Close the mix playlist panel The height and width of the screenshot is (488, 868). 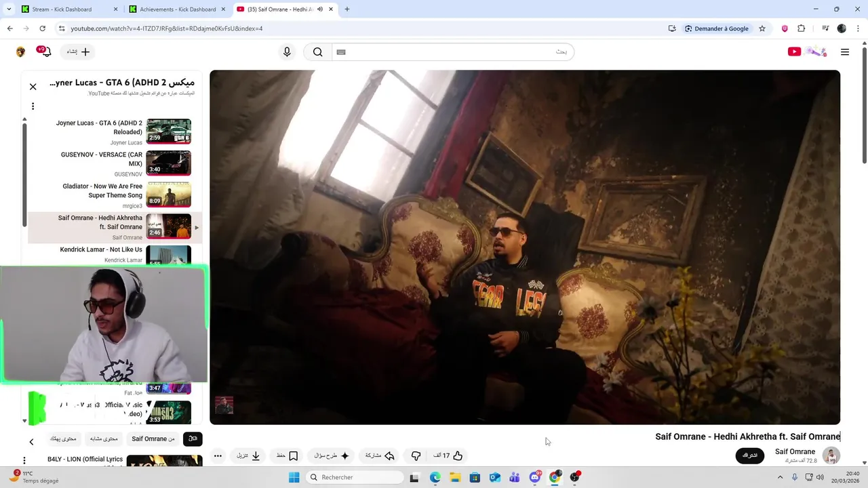point(33,87)
